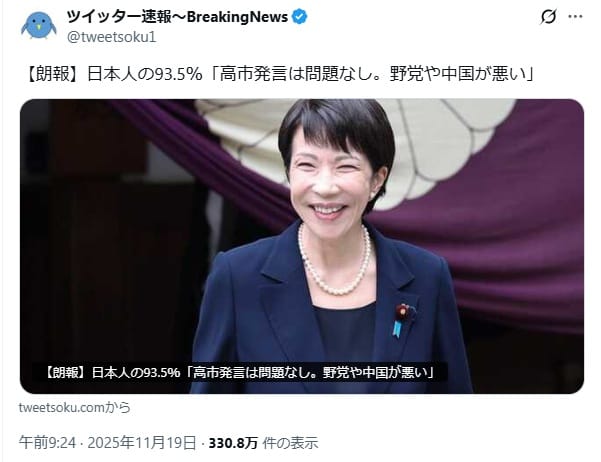The width and height of the screenshot is (601, 462).
Task: Open the ツイッター速報～BreakingNews display name
Action: (x=177, y=17)
